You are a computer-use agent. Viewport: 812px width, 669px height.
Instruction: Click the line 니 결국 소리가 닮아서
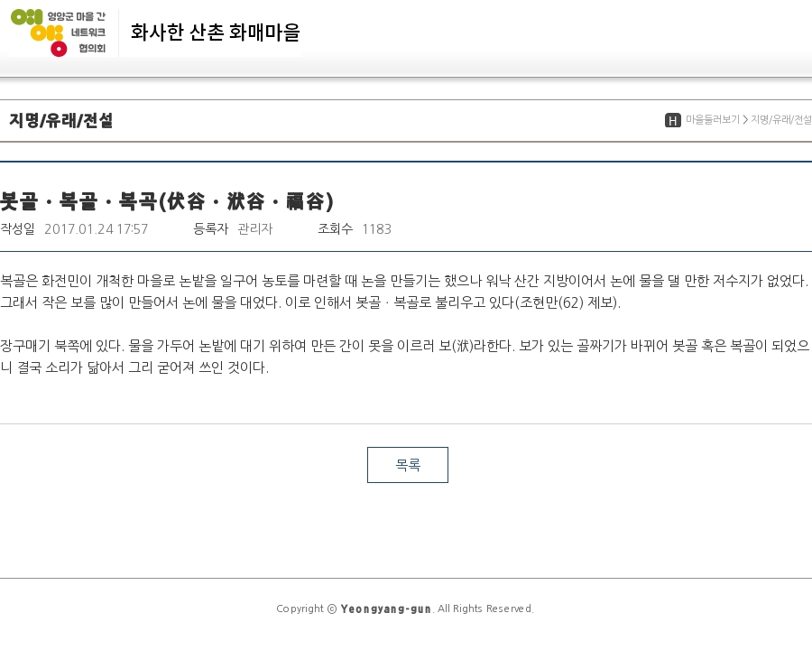pos(134,367)
